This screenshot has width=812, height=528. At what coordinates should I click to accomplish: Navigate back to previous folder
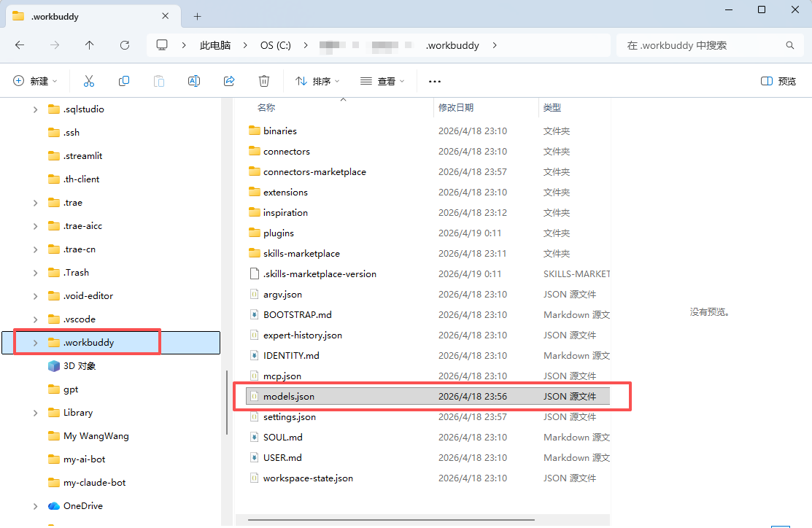pyautogui.click(x=20, y=45)
